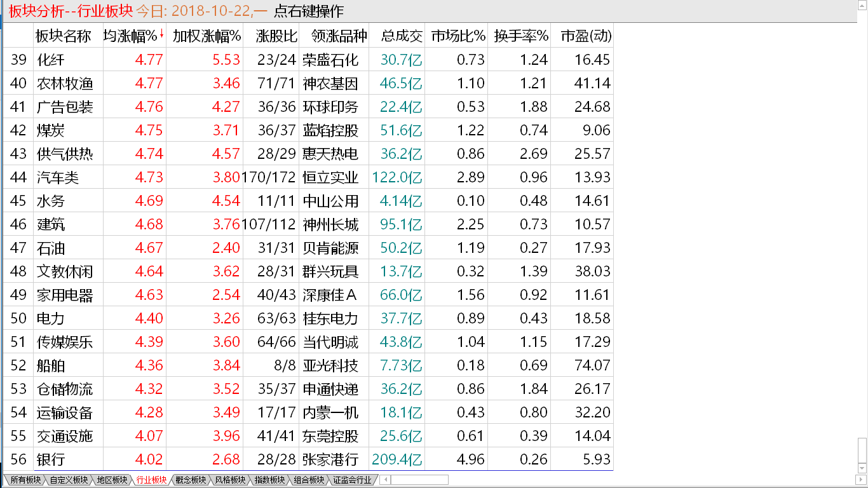Sort by the 总成交 column header
Viewport: 868px width, 488px height.
402,36
